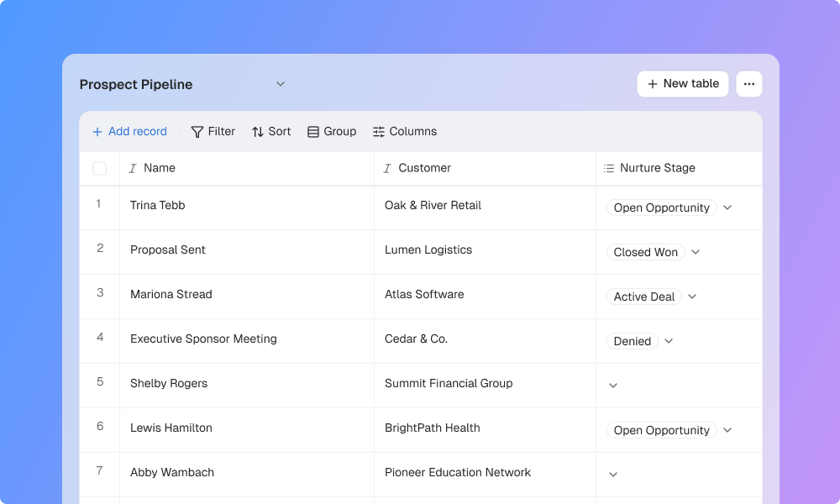Select the Lewis Hamilton name cell
The width and height of the screenshot is (840, 504).
tap(247, 430)
